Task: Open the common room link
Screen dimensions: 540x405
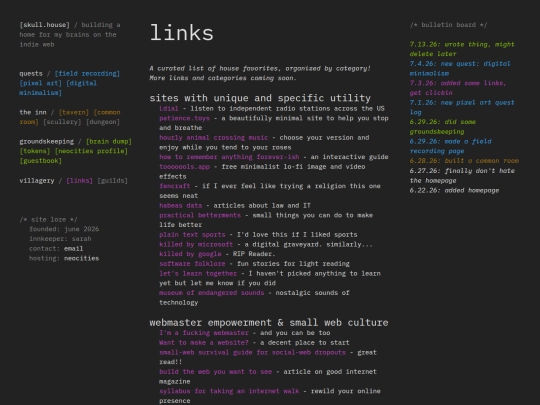Action: 70,117
